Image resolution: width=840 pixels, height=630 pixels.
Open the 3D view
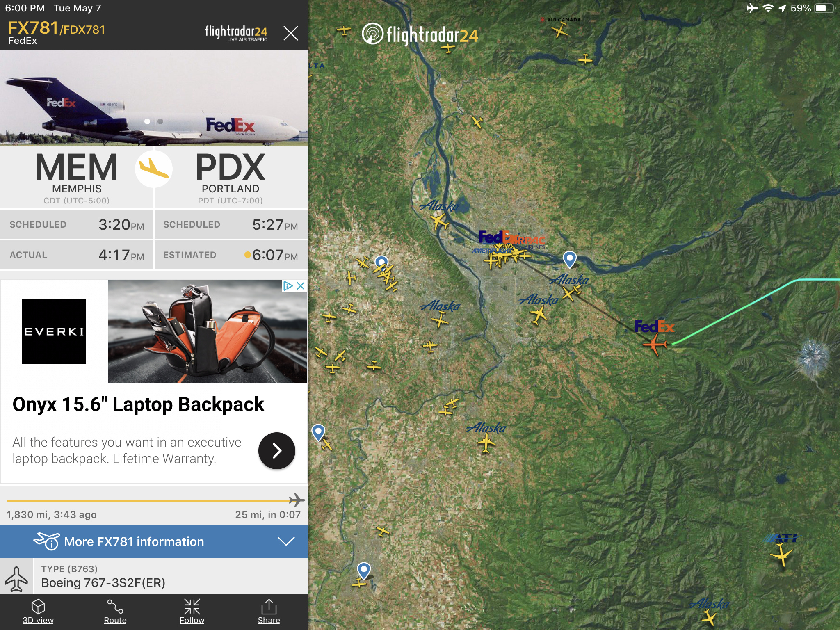(38, 612)
